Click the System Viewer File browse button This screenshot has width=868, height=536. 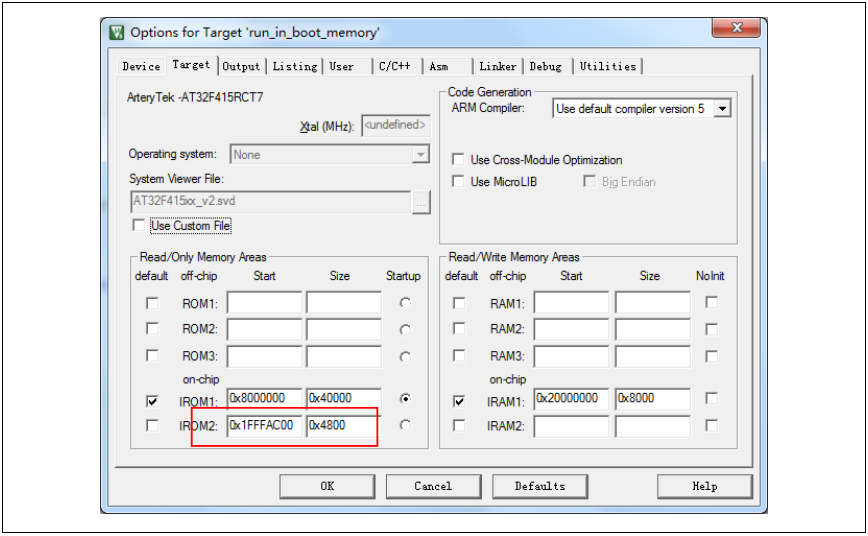(x=421, y=203)
